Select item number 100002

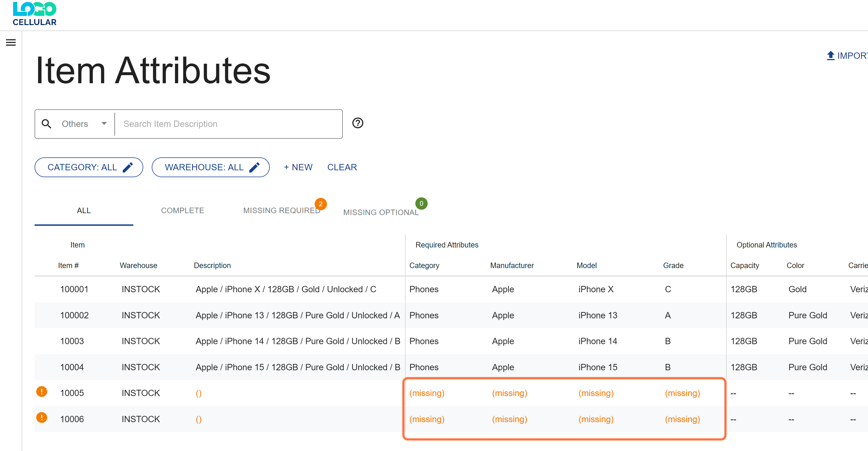74,315
